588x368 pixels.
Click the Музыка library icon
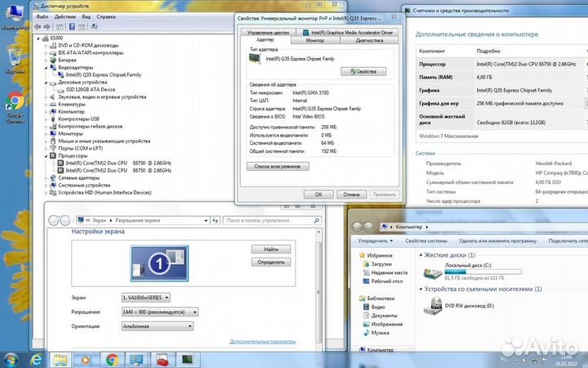[367, 333]
